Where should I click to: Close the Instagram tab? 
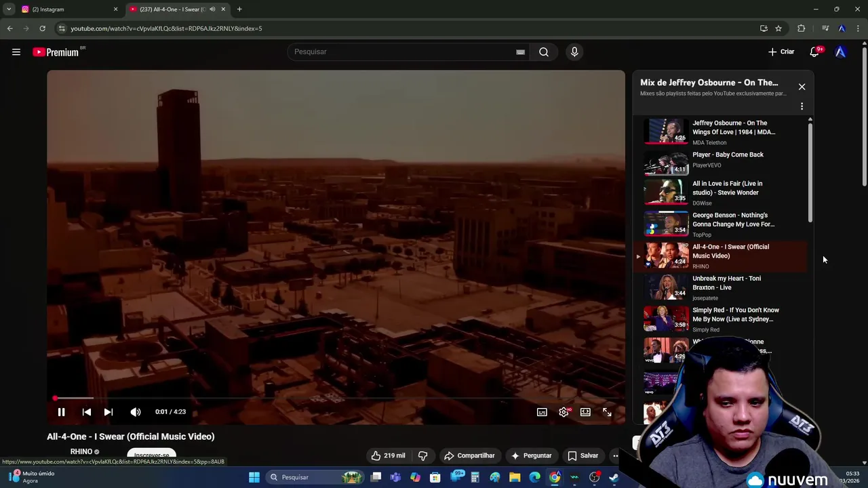click(x=115, y=9)
